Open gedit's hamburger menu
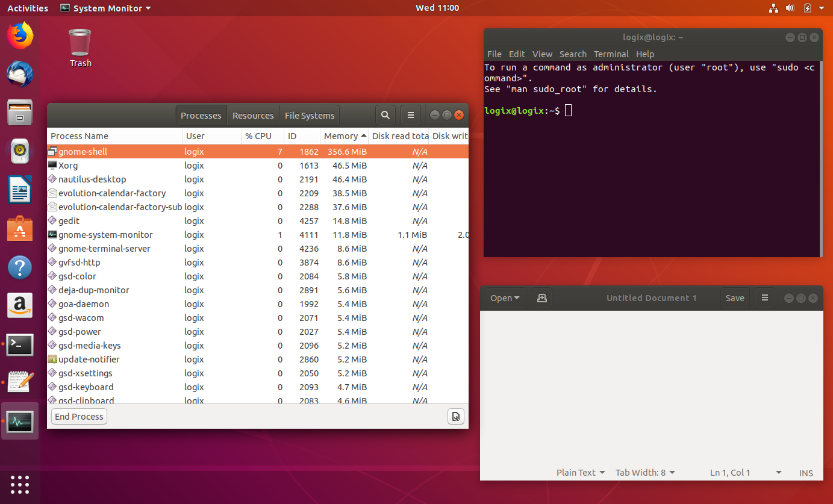 pyautogui.click(x=764, y=297)
